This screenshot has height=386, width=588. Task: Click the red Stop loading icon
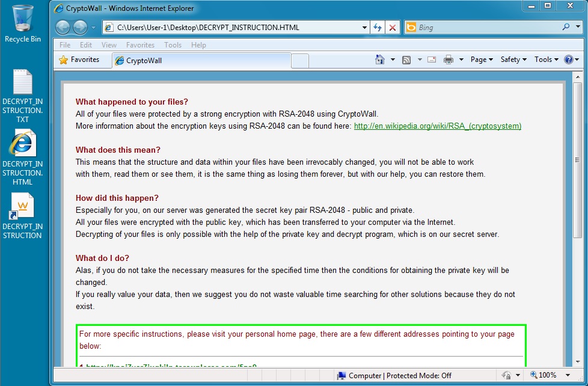392,28
